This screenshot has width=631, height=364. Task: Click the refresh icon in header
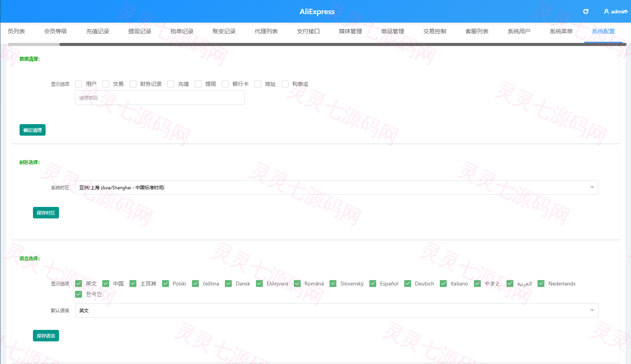coord(585,11)
